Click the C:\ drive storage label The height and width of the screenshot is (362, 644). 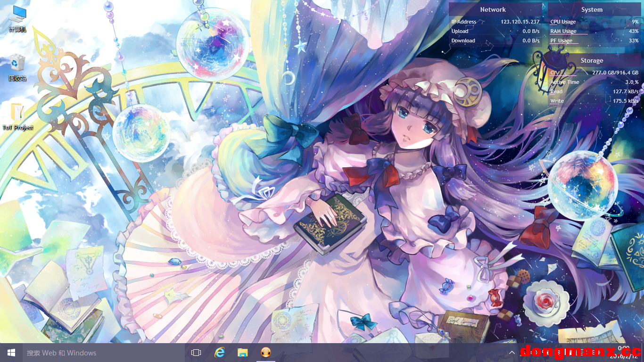[554, 73]
